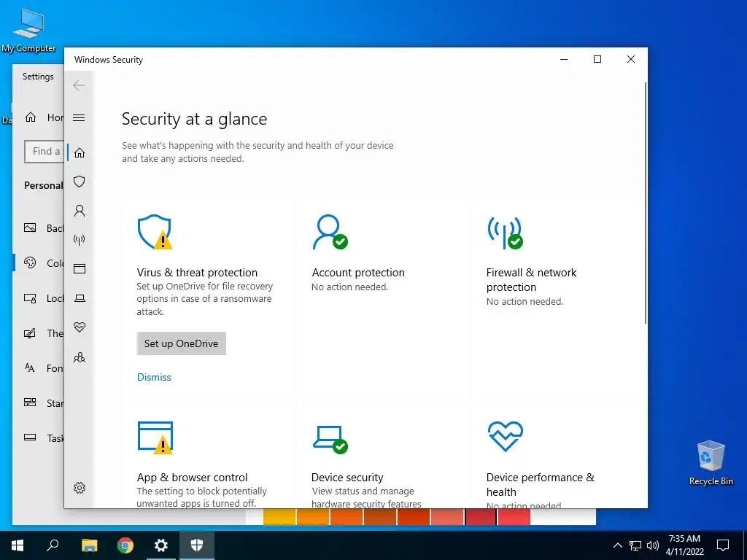747x560 pixels.
Task: Open the volume speaker icon in tray
Action: tap(653, 545)
